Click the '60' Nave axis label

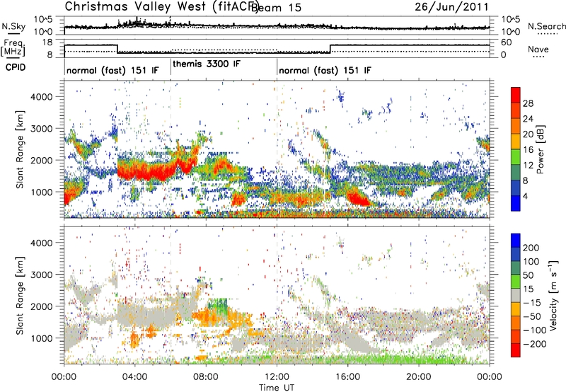[507, 42]
